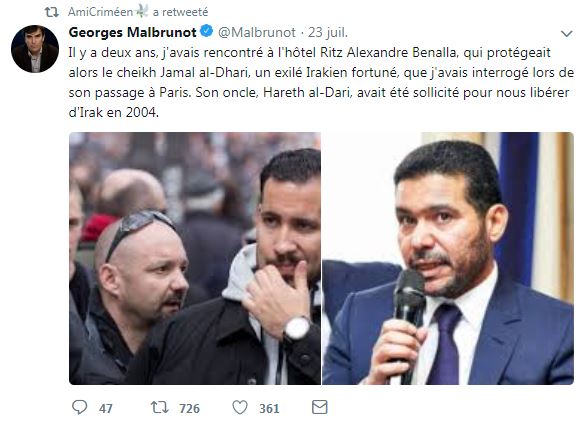Open the AmiCriméen retweeter profile link
Viewport: 584px width, 429px height.
[100, 12]
